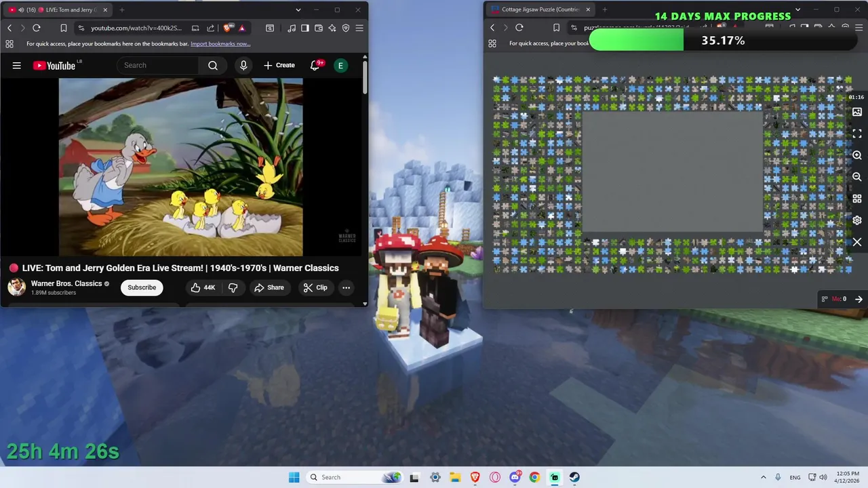Mute the tab using the speaker icon

(x=22, y=9)
